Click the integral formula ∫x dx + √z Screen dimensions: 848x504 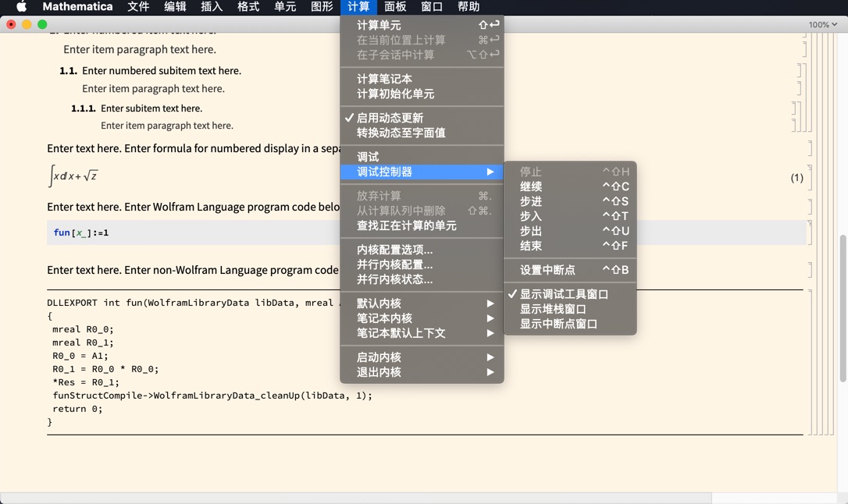73,176
